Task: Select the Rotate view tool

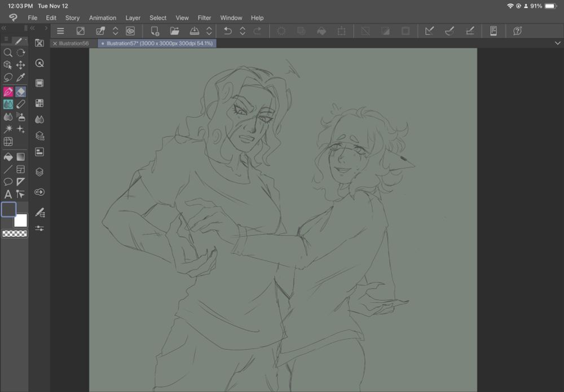Action: (x=21, y=52)
